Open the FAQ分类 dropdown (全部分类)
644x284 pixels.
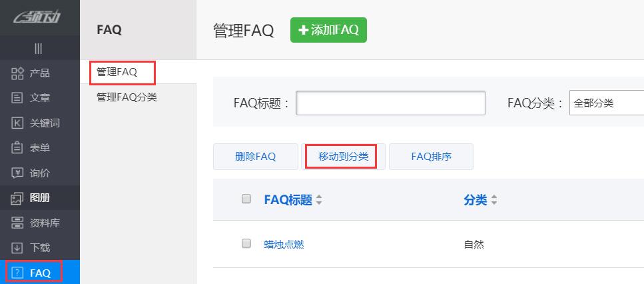tap(606, 103)
